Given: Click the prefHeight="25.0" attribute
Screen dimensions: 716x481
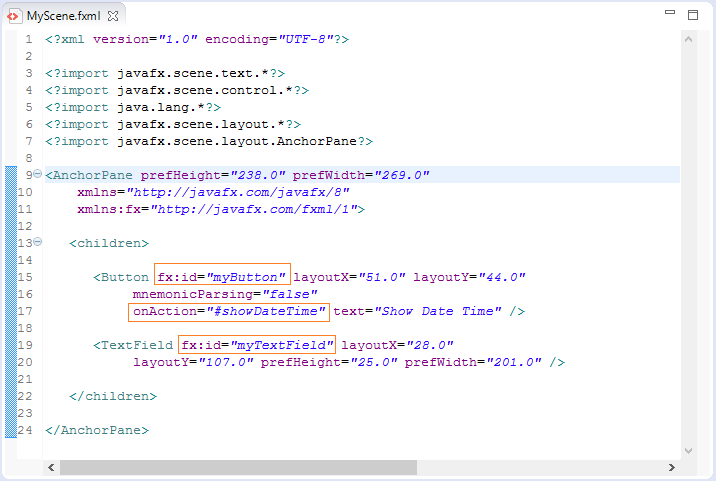Looking at the screenshot, I should pyautogui.click(x=329, y=362).
